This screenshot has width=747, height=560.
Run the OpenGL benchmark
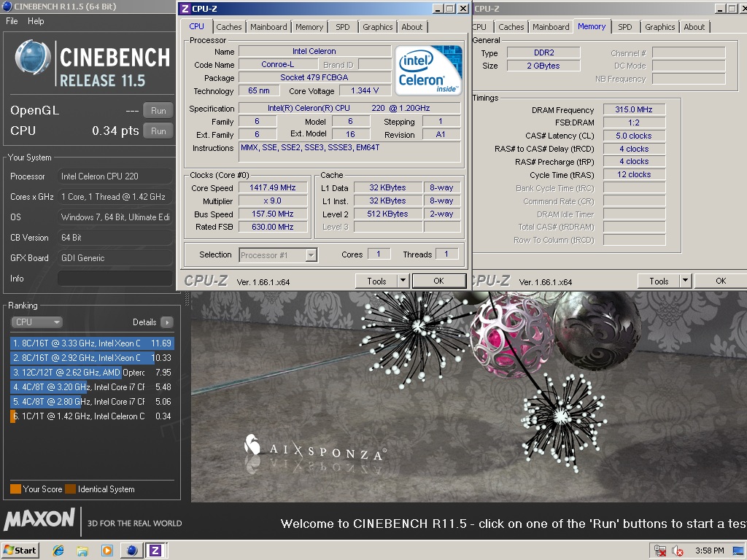point(158,111)
